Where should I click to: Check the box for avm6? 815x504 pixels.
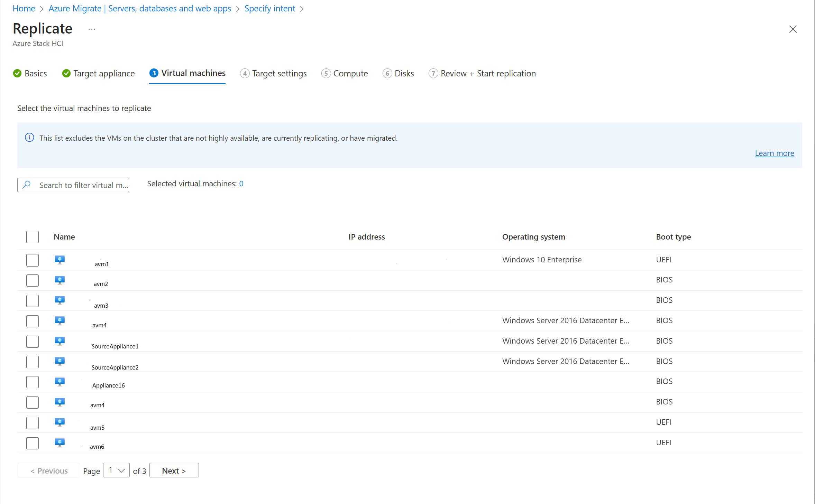coord(33,443)
